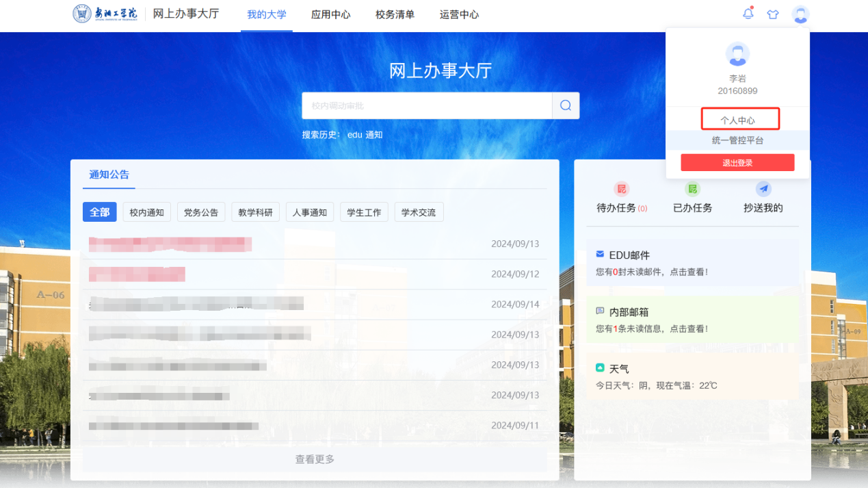Screen dimensions: 868x488
Task: Click the 天气 weather icon
Action: point(600,368)
